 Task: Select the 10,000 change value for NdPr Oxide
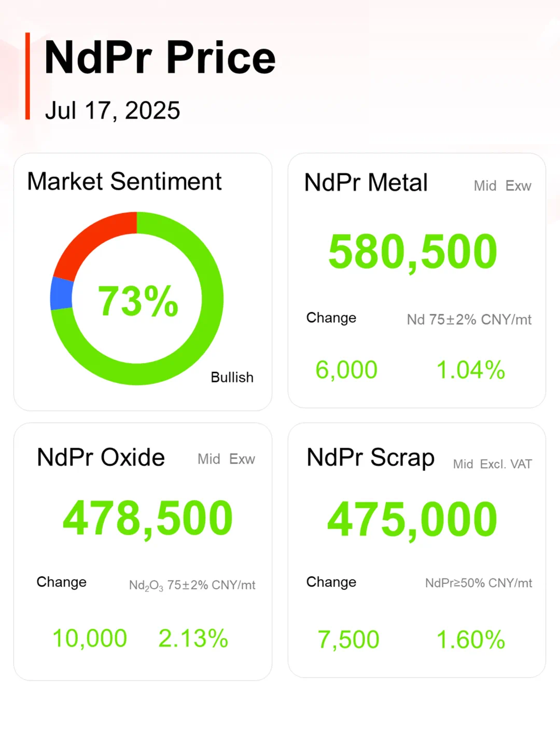point(90,638)
